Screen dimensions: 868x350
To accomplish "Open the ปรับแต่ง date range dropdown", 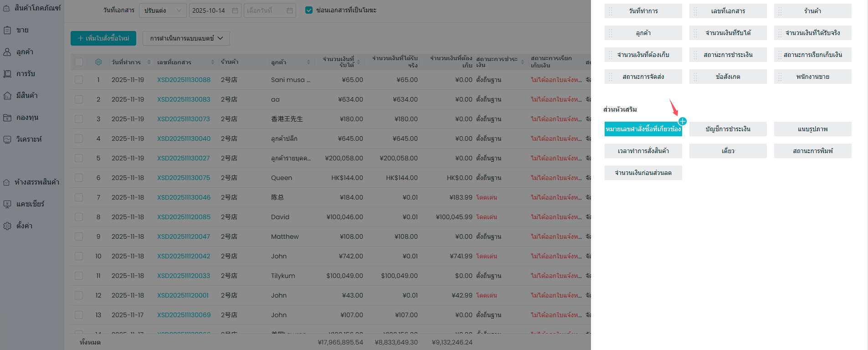I will coord(163,10).
